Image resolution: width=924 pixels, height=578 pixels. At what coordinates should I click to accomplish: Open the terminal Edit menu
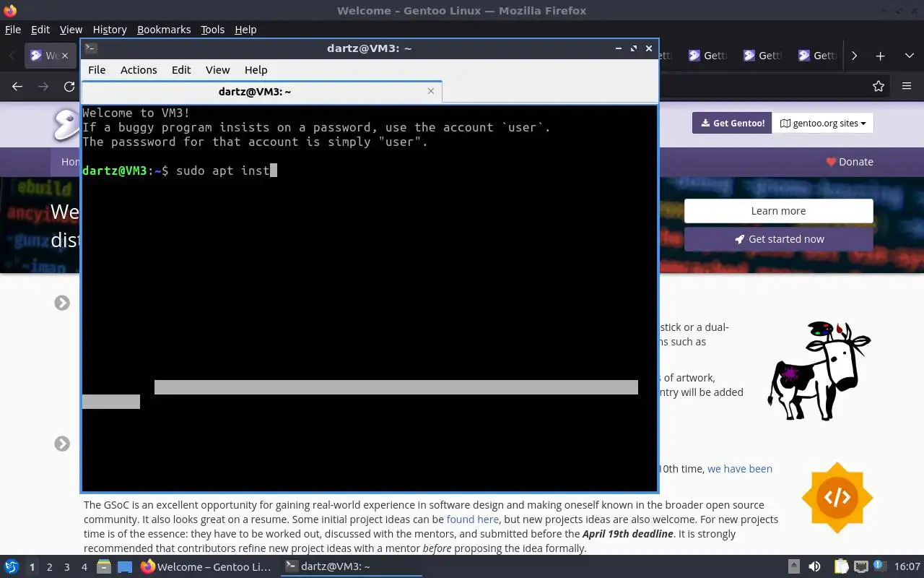pyautogui.click(x=181, y=70)
